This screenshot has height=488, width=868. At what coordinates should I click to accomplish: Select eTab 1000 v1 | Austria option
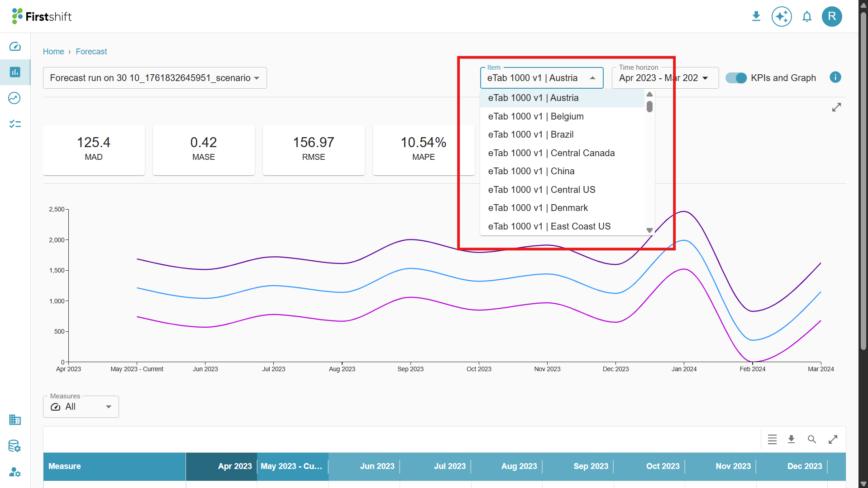[x=562, y=98]
